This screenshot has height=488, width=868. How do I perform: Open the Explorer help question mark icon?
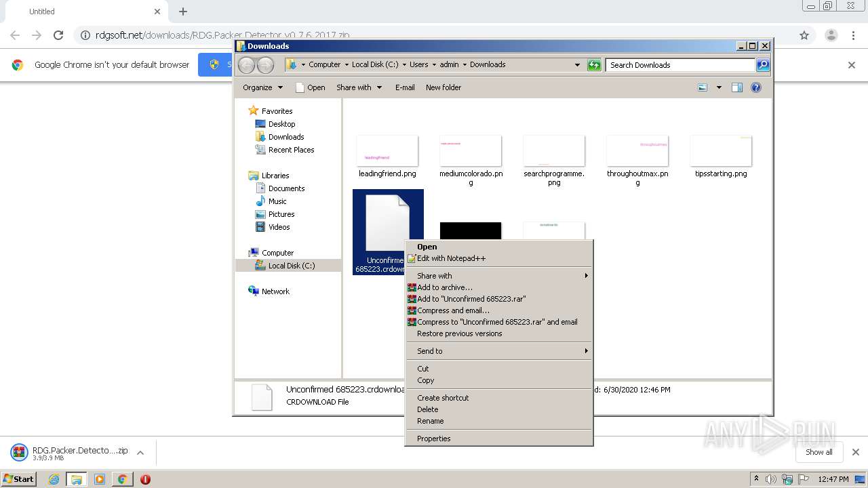(x=756, y=87)
